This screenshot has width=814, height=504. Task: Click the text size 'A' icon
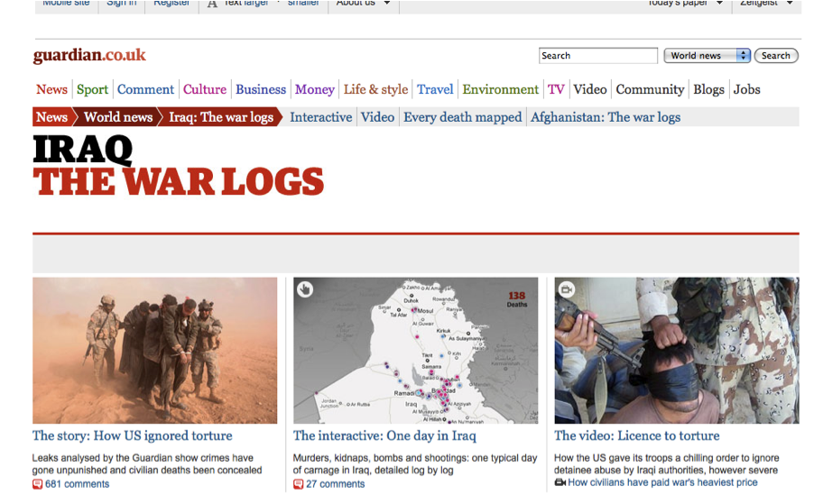point(212,3)
